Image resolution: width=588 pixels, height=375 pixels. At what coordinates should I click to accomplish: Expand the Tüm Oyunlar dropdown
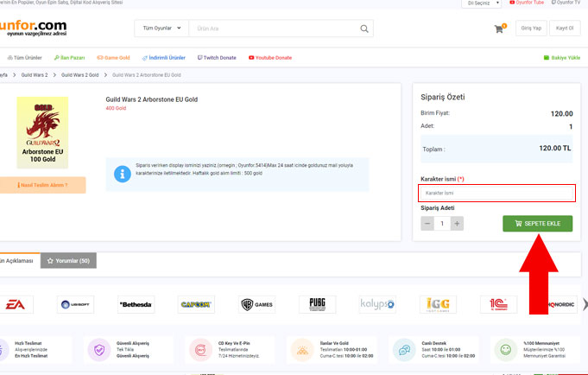[161, 29]
